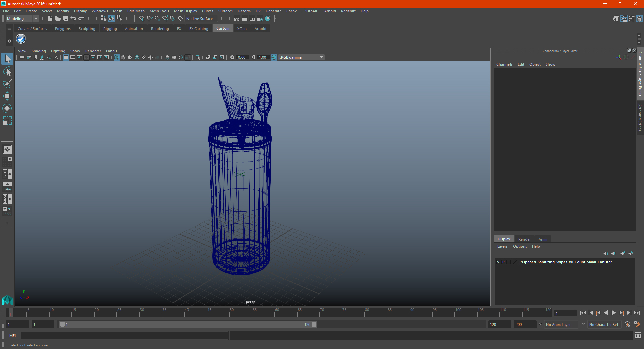This screenshot has height=349, width=644.
Task: Run the blue checkmark shelf item
Action: pos(21,39)
